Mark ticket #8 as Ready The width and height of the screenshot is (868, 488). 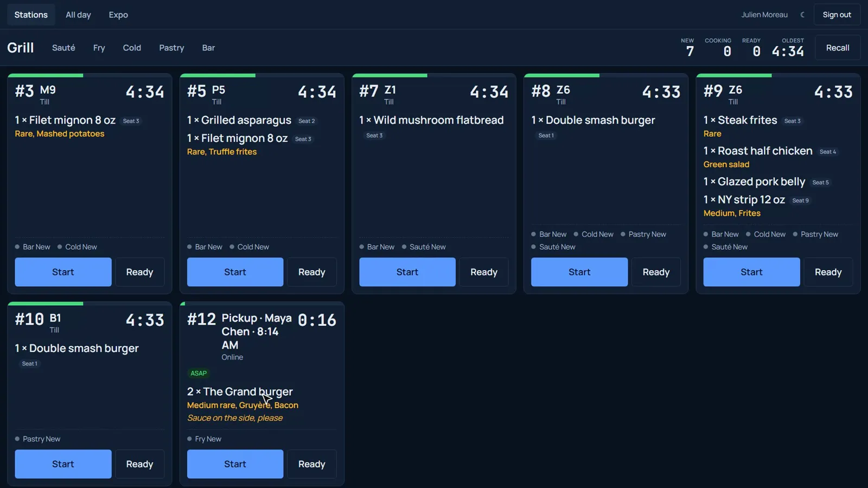click(x=656, y=272)
